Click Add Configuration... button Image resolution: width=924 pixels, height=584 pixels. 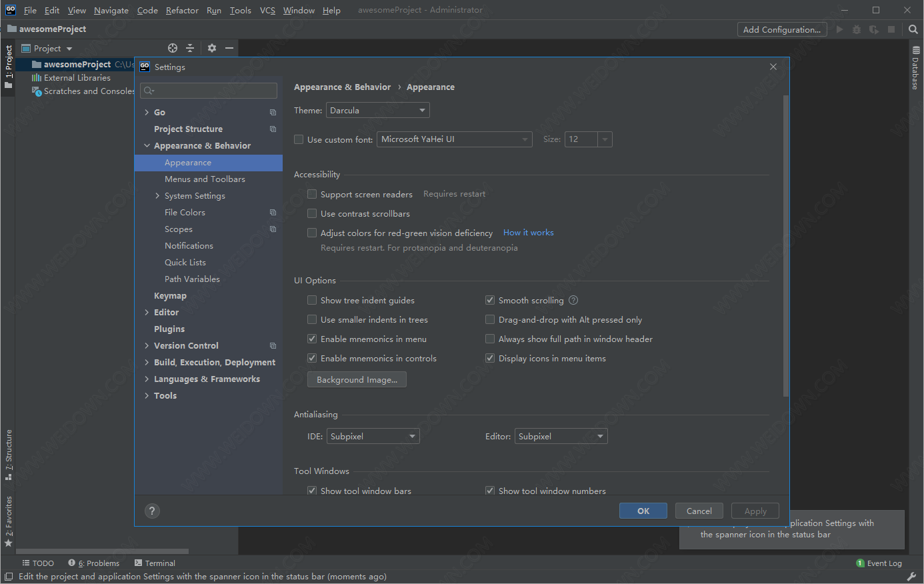point(782,29)
